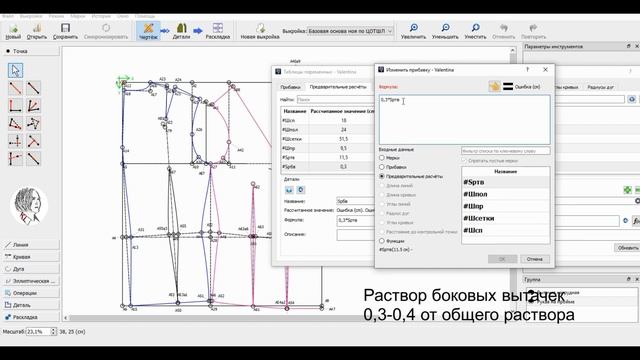
Task: Open a file with Открыть toolbar icon
Action: [37, 31]
